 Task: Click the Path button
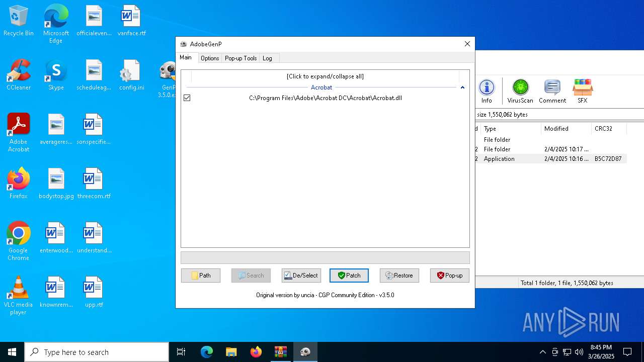pyautogui.click(x=201, y=276)
